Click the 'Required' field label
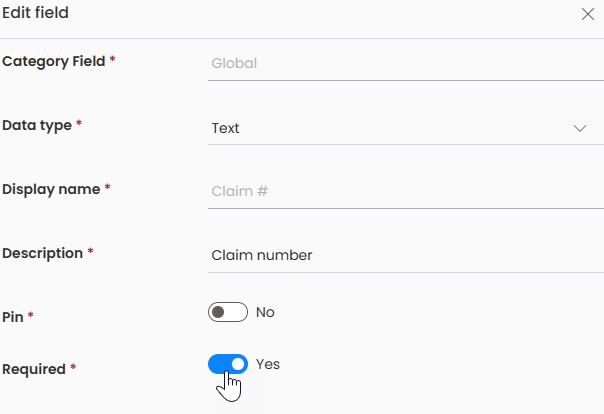The width and height of the screenshot is (604, 414). coord(34,369)
